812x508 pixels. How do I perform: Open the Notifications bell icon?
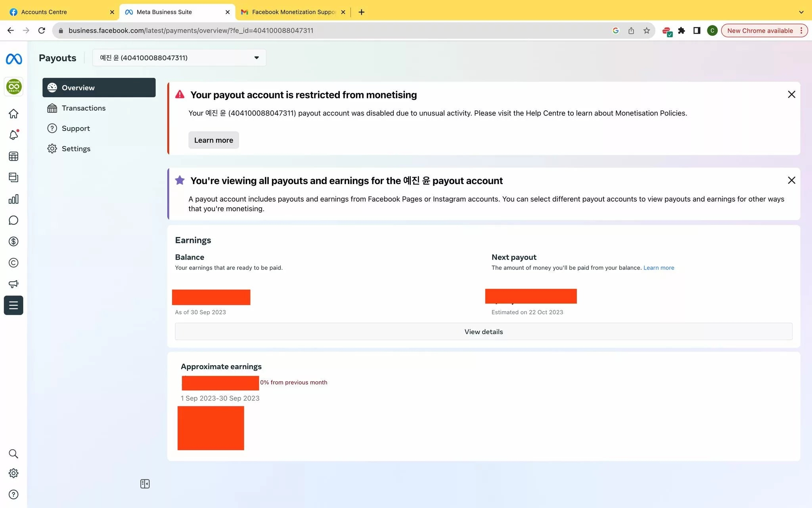pos(13,135)
